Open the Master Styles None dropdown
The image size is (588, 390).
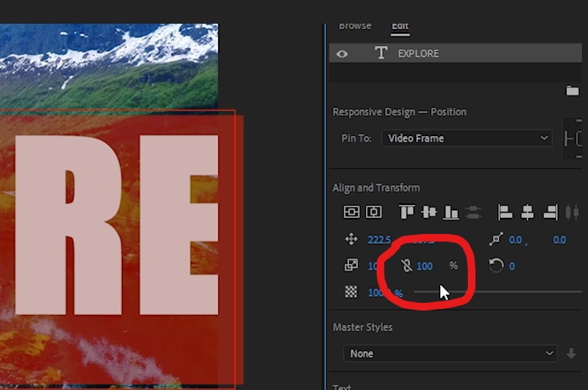tap(450, 353)
